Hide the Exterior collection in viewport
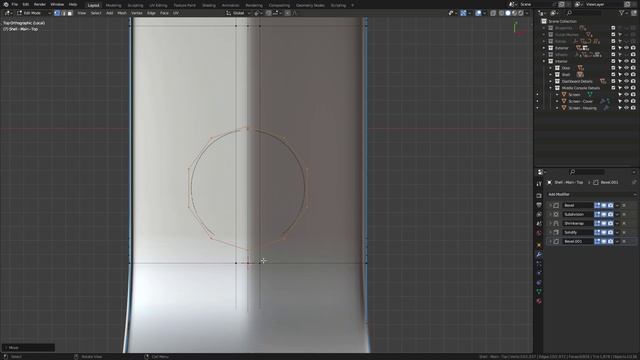This screenshot has height=360, width=640. point(627,48)
